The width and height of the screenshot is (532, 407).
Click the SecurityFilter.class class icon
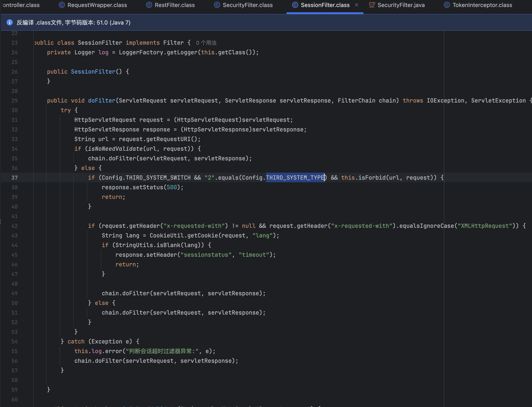(217, 5)
